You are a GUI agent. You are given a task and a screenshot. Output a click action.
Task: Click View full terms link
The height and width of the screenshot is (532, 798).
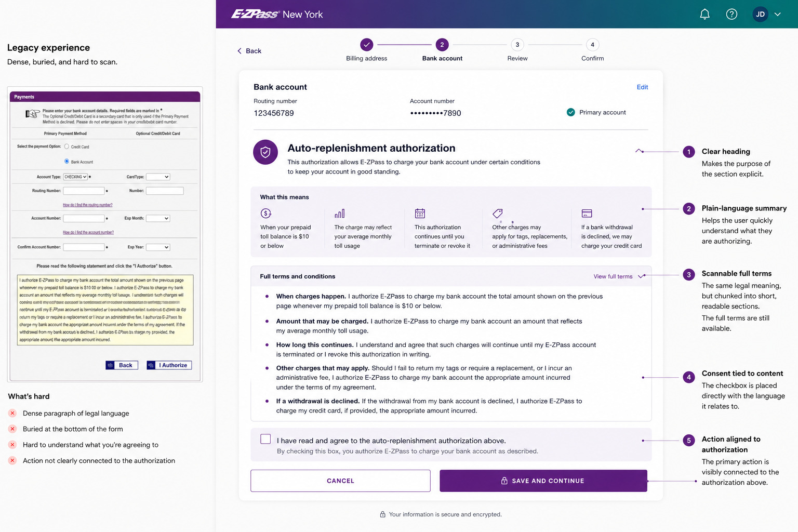pyautogui.click(x=613, y=276)
